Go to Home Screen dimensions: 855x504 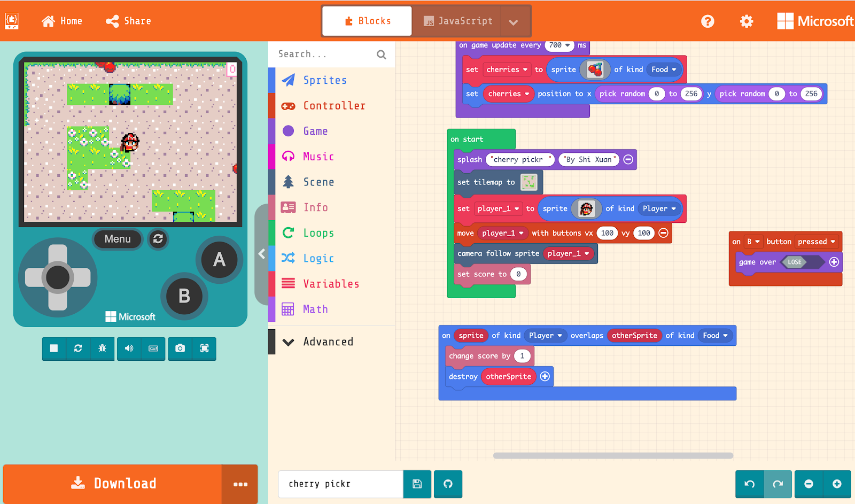tap(62, 21)
